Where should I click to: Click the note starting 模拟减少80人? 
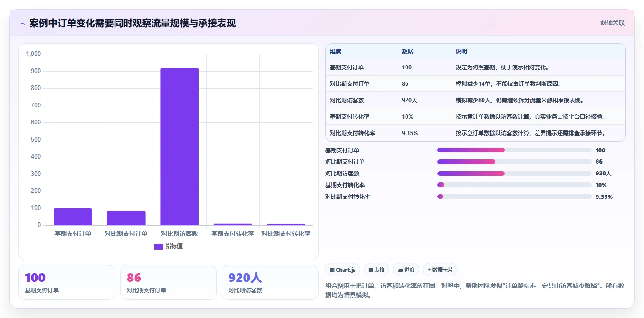(520, 100)
